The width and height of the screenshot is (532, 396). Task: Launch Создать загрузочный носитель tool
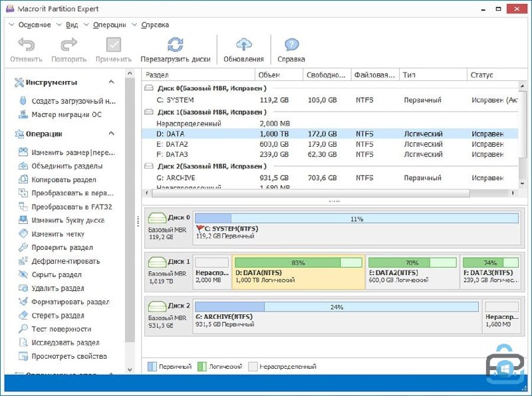[x=67, y=101]
